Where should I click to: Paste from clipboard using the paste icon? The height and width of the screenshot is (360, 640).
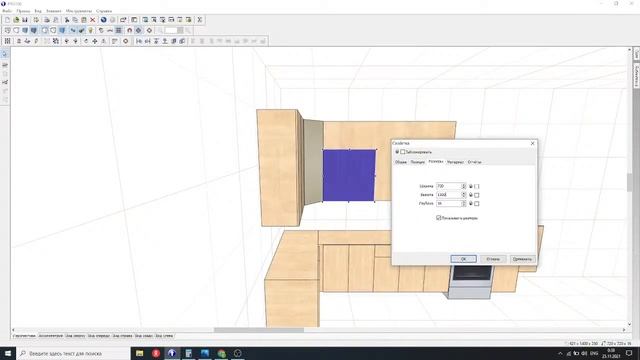84,20
